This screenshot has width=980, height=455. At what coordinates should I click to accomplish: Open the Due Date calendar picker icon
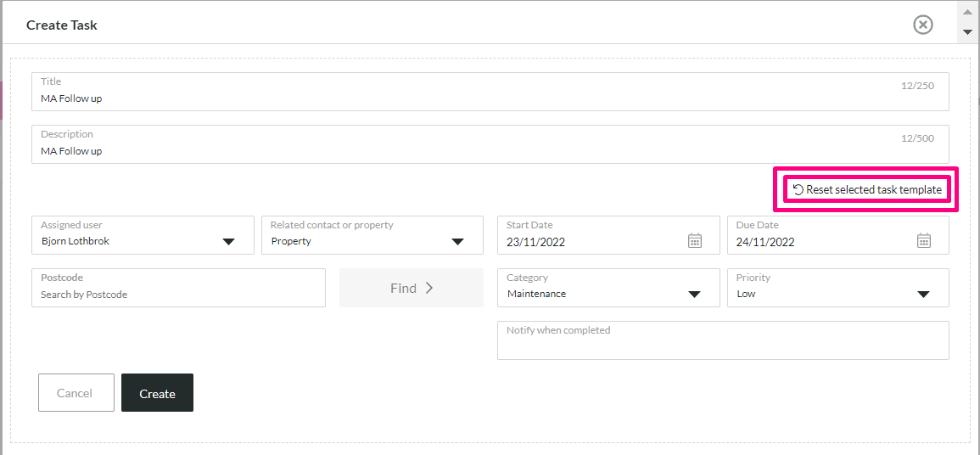pyautogui.click(x=924, y=240)
